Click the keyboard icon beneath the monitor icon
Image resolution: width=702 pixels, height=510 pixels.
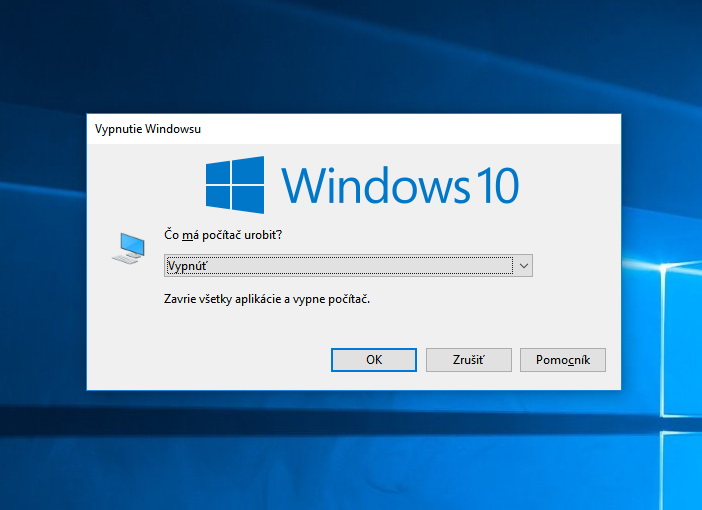pyautogui.click(x=124, y=258)
